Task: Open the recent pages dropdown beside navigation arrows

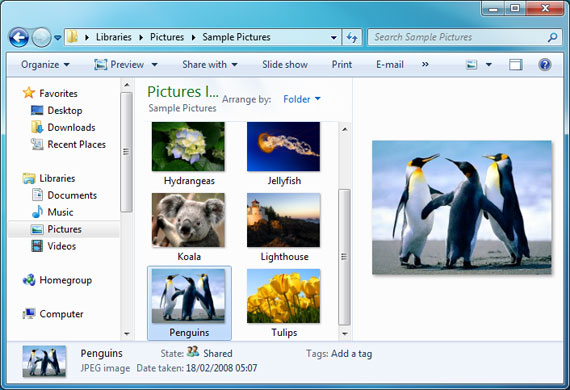Action: click(57, 37)
